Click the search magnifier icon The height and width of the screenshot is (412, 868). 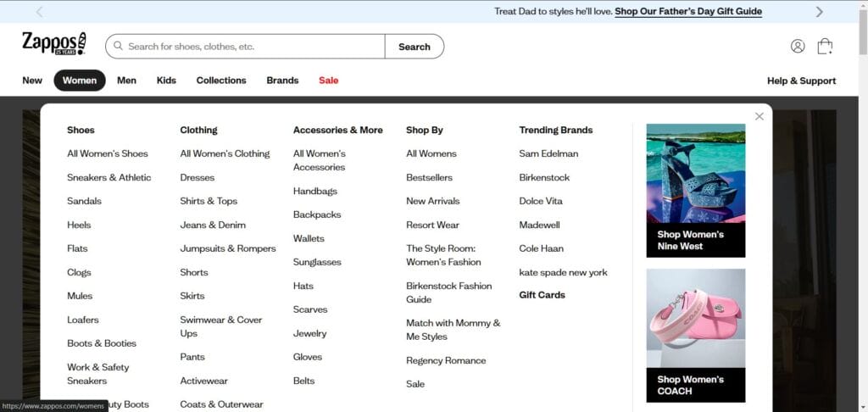[x=118, y=47]
